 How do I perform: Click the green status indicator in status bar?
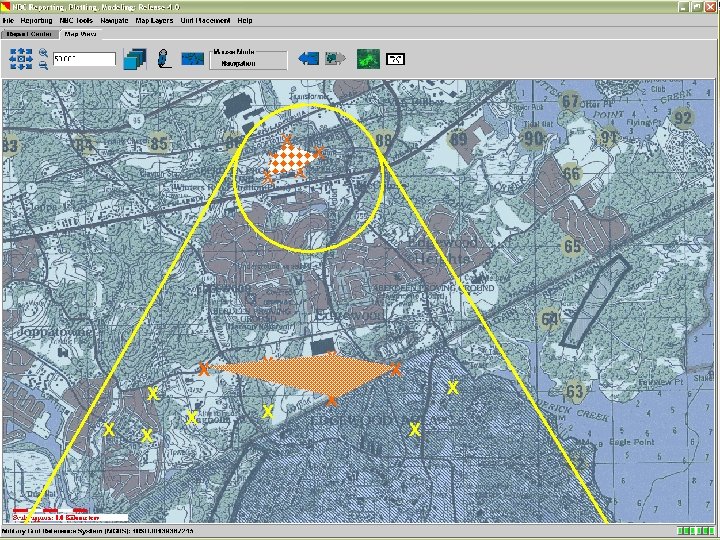pyautogui.click(x=696, y=531)
